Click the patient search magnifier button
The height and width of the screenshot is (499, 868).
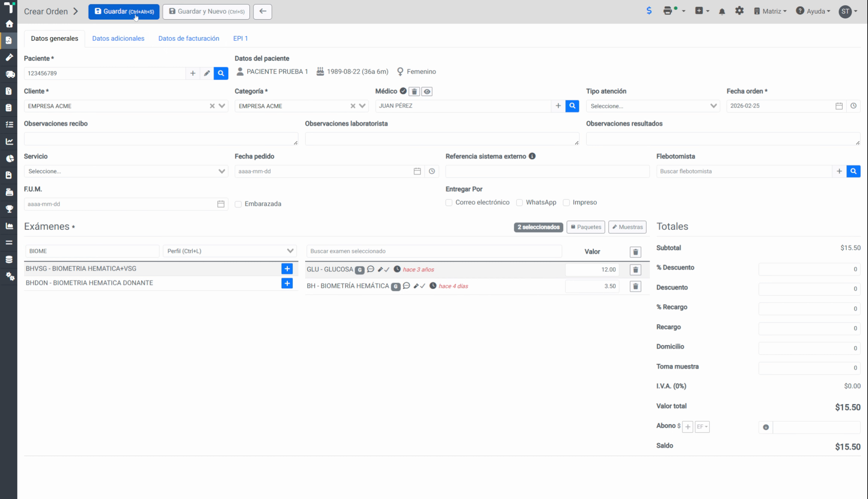[x=221, y=73]
